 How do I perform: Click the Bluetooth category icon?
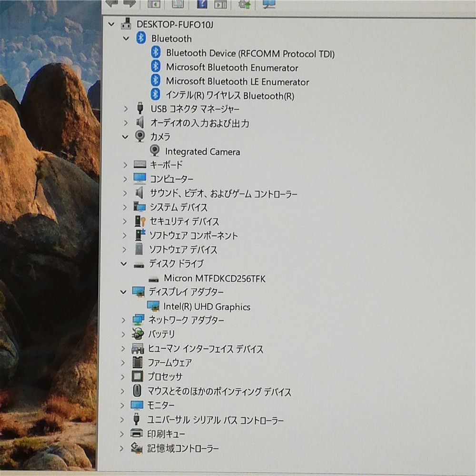tap(141, 38)
